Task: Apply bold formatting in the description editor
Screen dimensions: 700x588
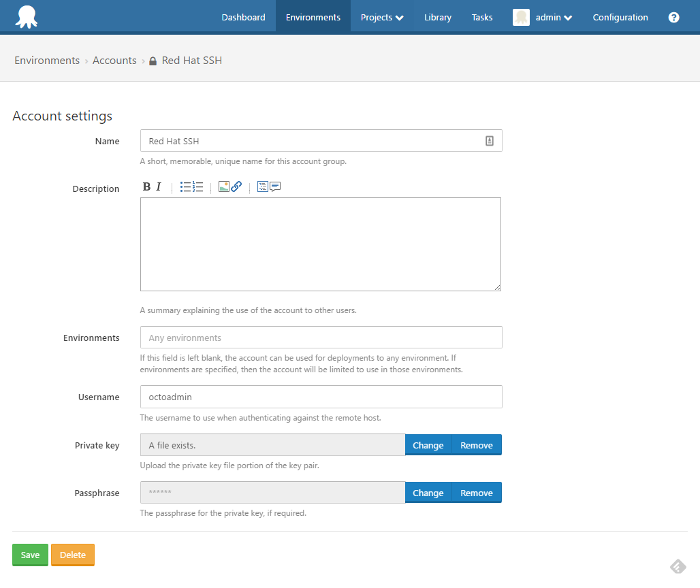Action: [146, 186]
